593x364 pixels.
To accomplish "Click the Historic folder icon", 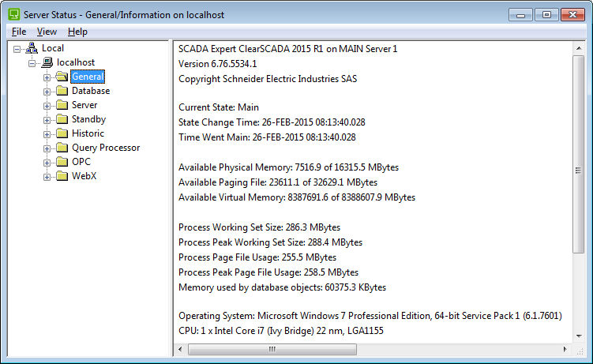I will [62, 133].
